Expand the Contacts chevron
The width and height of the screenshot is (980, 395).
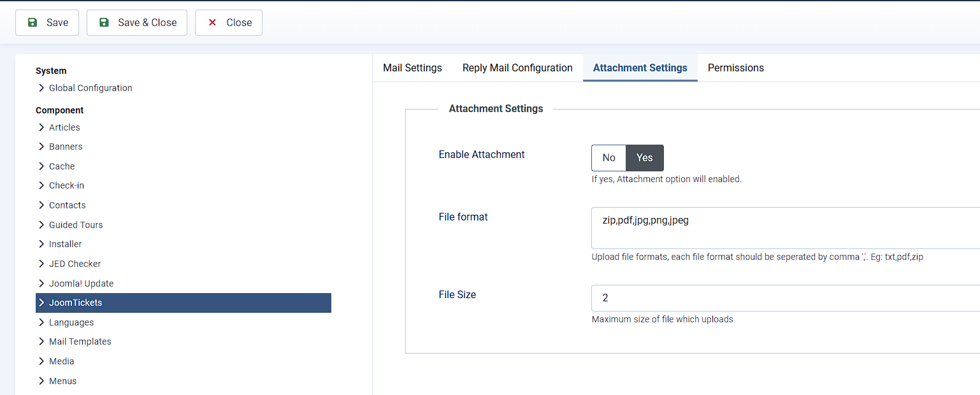point(41,205)
